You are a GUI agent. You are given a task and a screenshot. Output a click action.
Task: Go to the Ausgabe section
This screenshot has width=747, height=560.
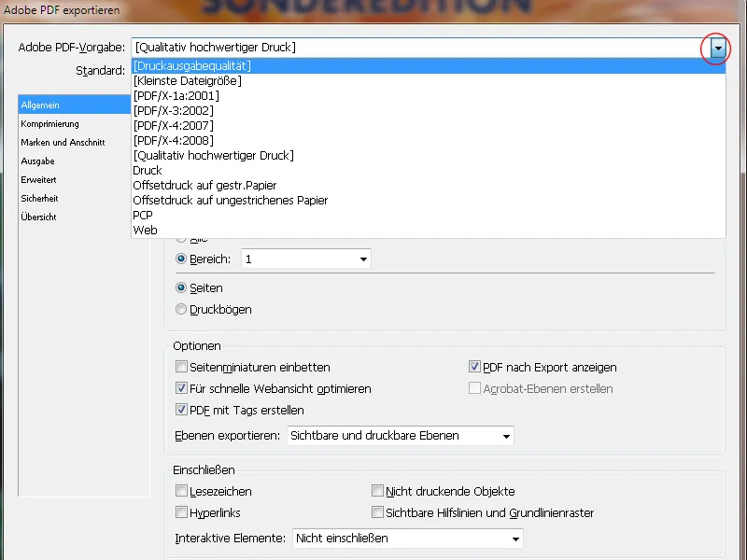[75, 161]
